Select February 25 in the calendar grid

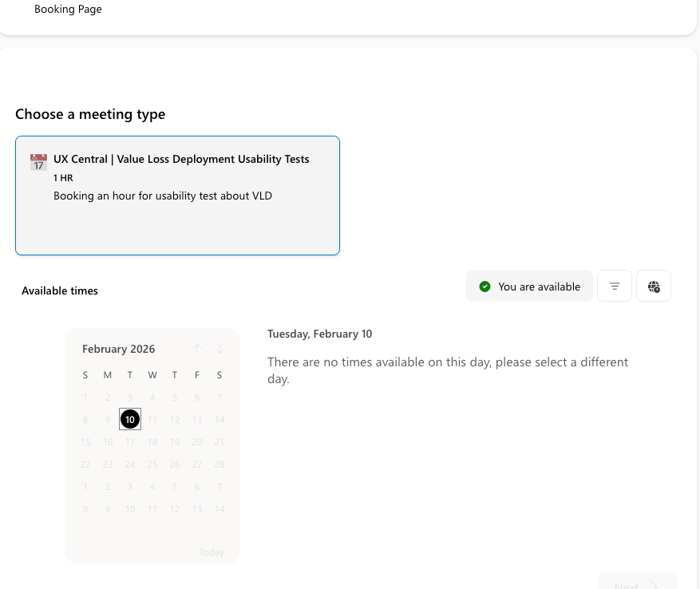tap(152, 464)
